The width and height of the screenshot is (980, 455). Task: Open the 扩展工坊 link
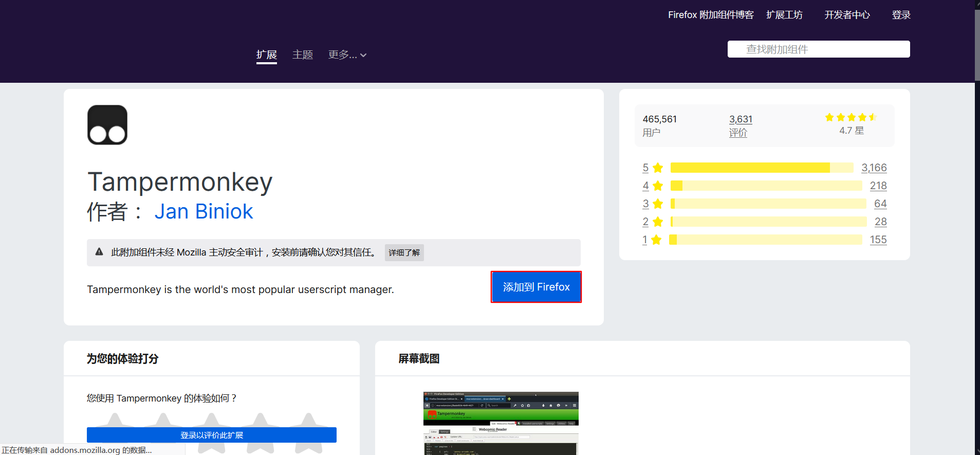[784, 15]
